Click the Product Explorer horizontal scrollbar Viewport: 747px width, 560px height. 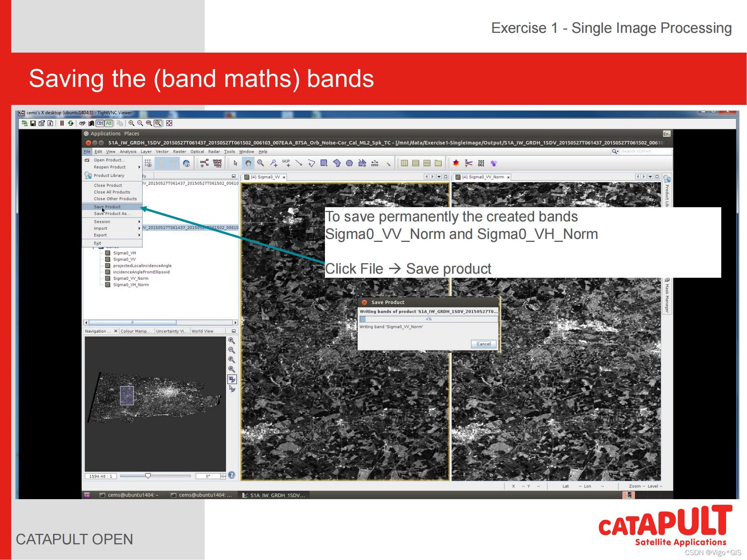161,323
